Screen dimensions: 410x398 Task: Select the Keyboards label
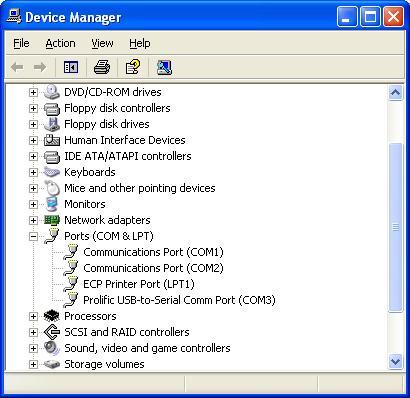[90, 172]
